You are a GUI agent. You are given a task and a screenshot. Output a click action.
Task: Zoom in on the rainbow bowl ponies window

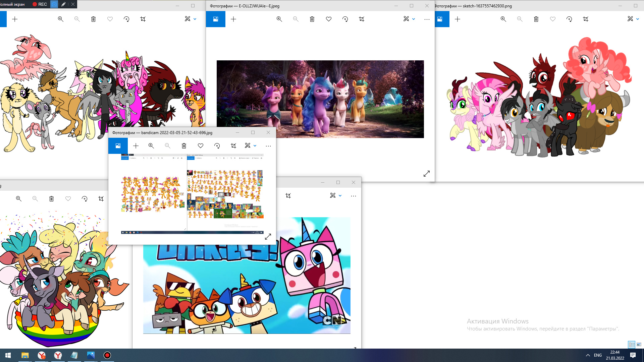(18, 199)
